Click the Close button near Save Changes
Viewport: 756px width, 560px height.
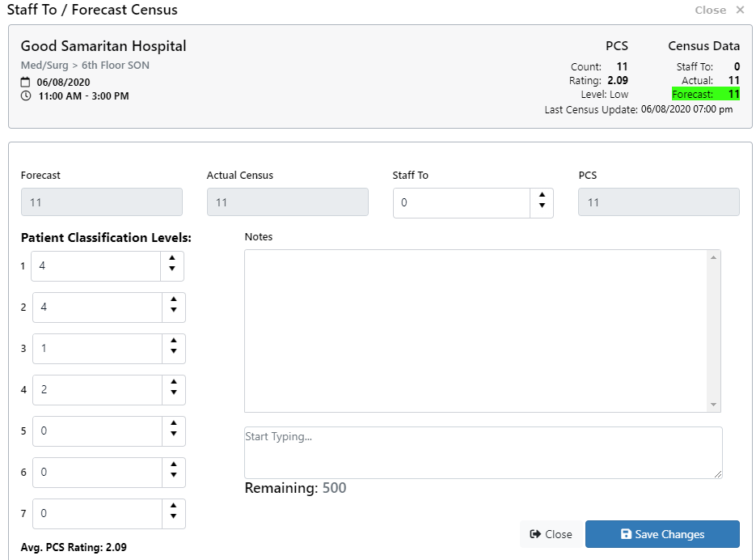[x=551, y=534]
